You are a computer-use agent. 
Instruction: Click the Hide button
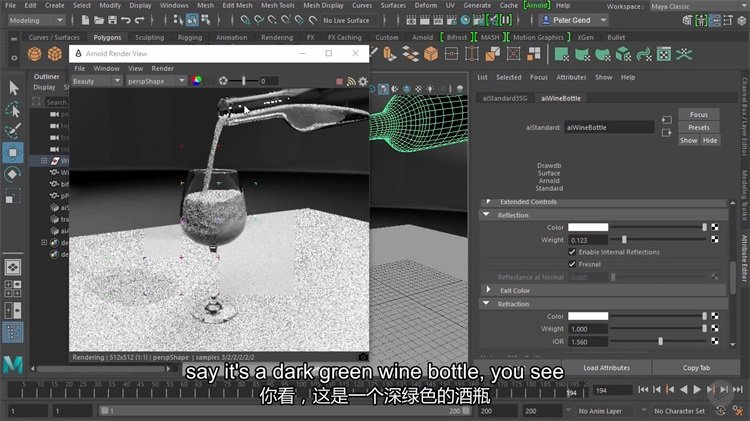710,141
